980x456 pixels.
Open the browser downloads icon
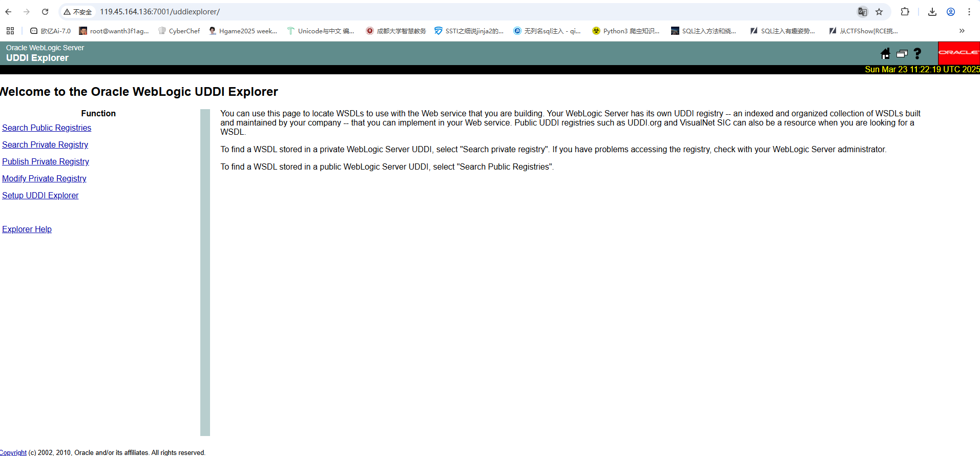932,12
